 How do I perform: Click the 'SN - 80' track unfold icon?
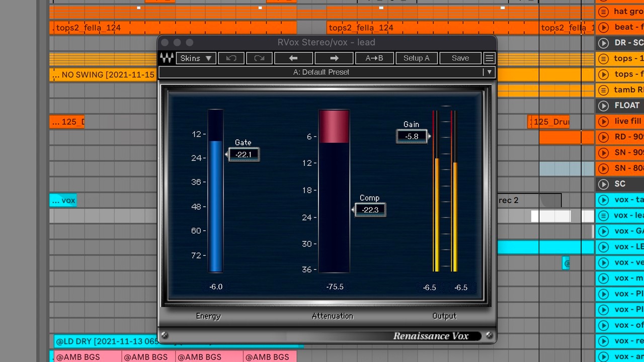(x=603, y=168)
